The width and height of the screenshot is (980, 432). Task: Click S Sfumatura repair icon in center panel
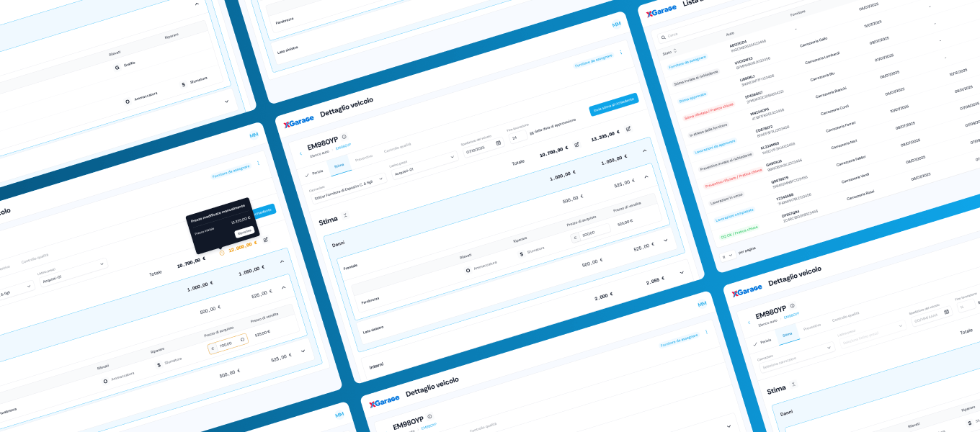click(521, 254)
